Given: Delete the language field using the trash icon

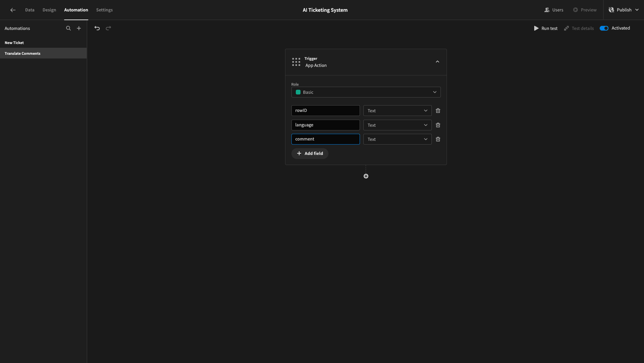Looking at the screenshot, I should (x=438, y=125).
